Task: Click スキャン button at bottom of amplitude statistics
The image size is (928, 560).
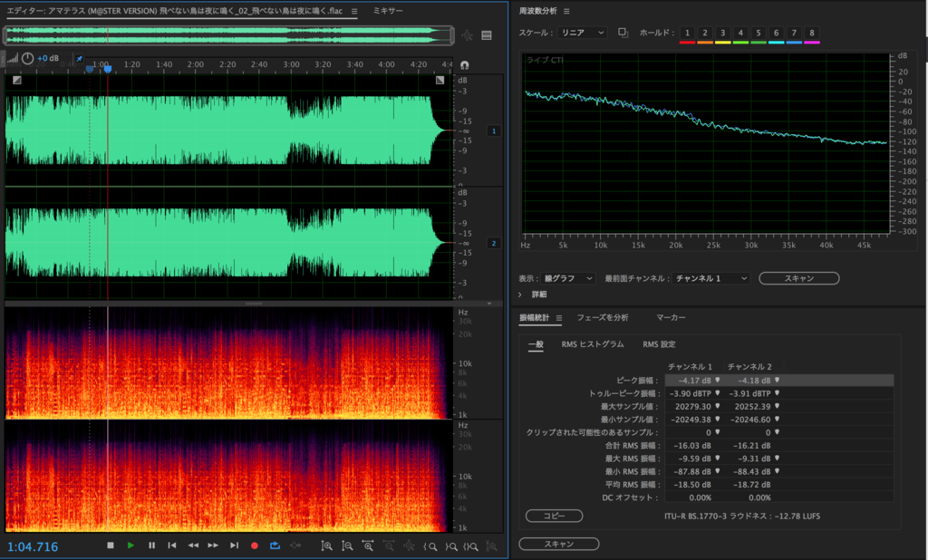Action: coord(558,544)
